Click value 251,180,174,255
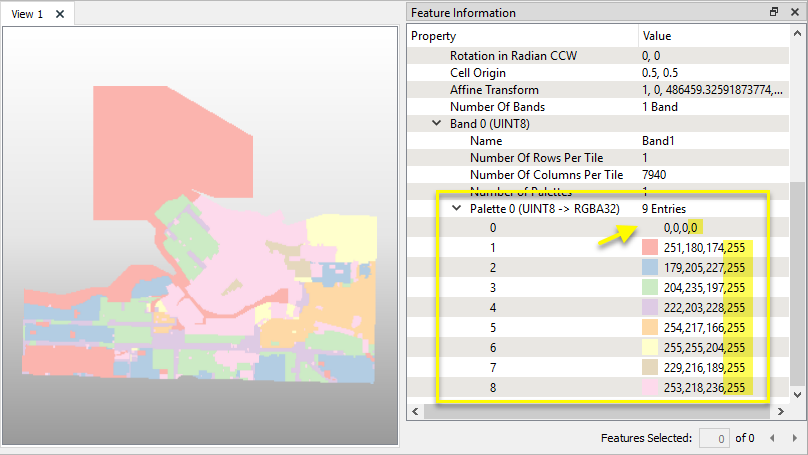Screen dimensions: 808x455 pyautogui.click(x=704, y=248)
